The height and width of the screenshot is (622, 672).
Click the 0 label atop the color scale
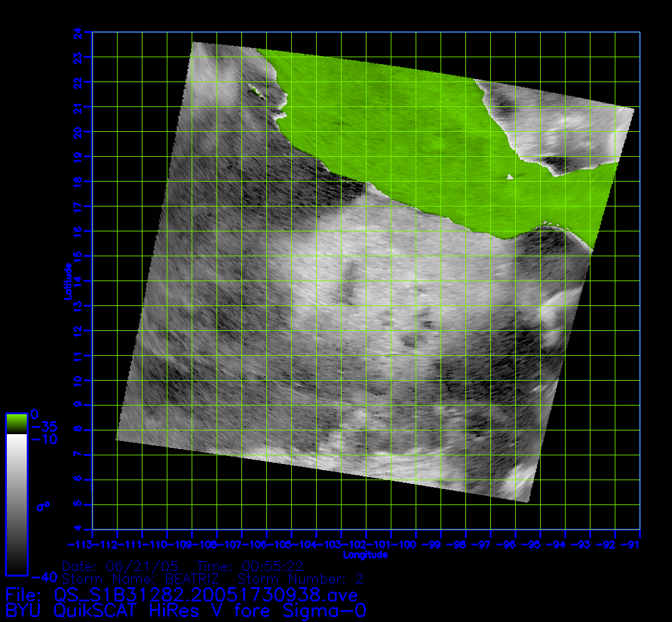tap(35, 414)
